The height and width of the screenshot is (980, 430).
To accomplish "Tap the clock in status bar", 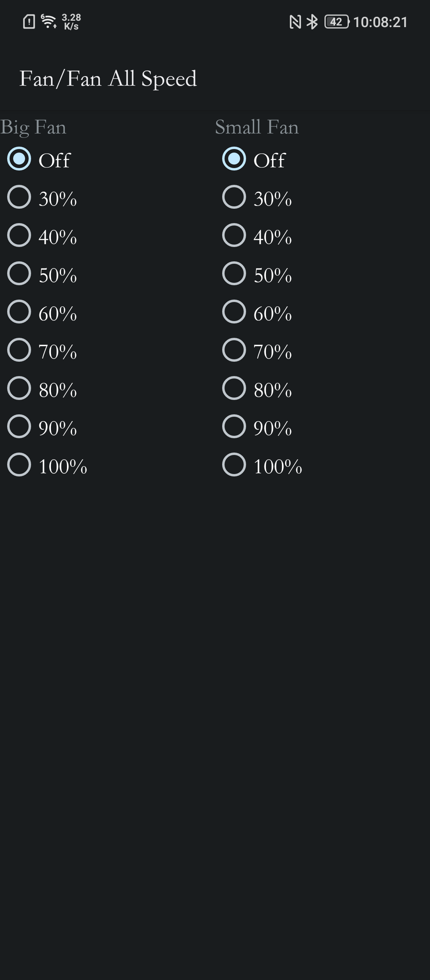I will coord(380,22).
